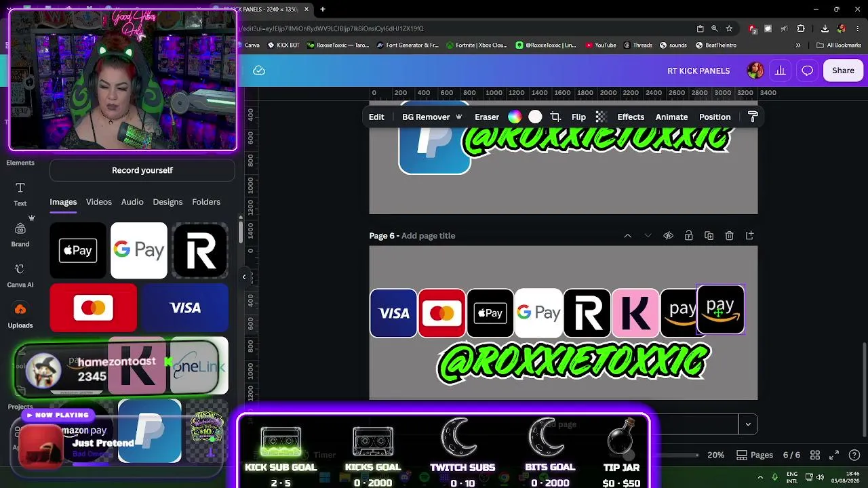Viewport: 868px width, 488px height.
Task: Select the Google Pay upload thumbnail
Action: pyautogui.click(x=139, y=250)
